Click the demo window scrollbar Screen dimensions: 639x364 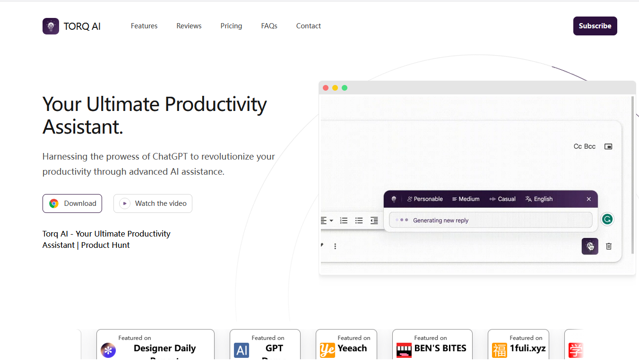click(633, 175)
